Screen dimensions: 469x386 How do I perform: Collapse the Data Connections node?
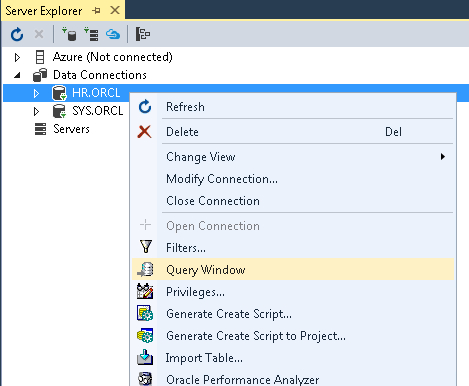click(x=17, y=75)
